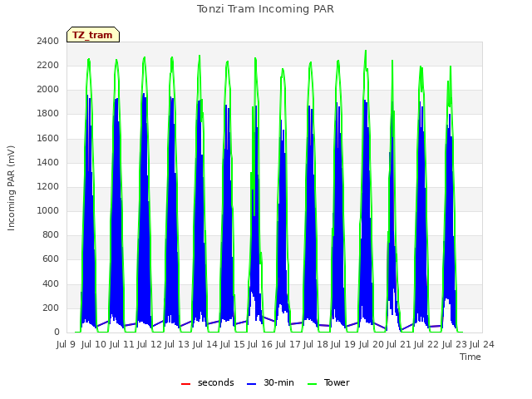Screen dimensions: 532x399
Task: Click the Jul 21 tick label
Action: pyautogui.click(x=398, y=345)
